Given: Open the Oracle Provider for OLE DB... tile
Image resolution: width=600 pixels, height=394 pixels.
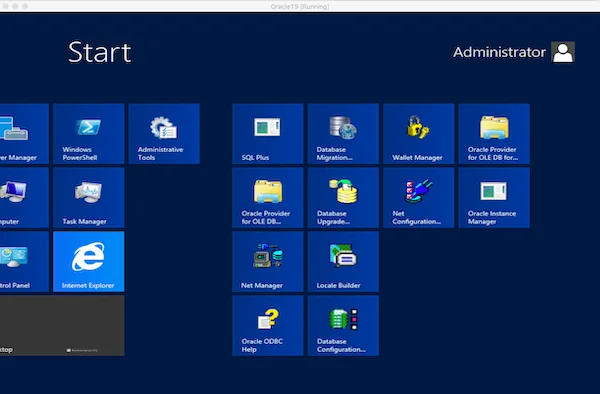Looking at the screenshot, I should pyautogui.click(x=268, y=197).
